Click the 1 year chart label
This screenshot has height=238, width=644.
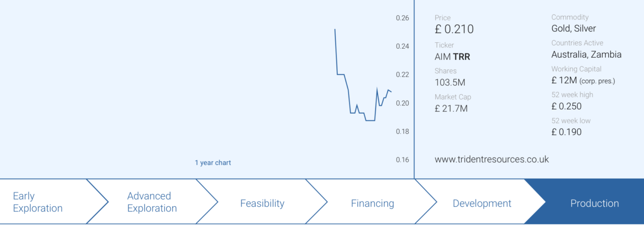click(213, 163)
